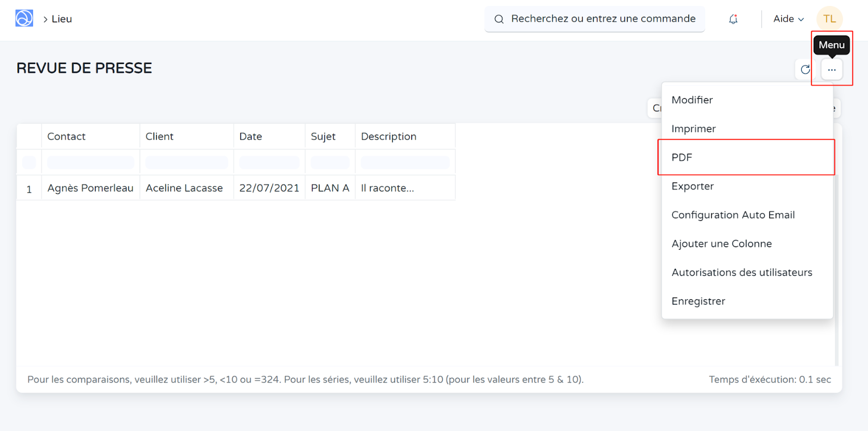Open Configuration Auto Email

[x=733, y=215]
